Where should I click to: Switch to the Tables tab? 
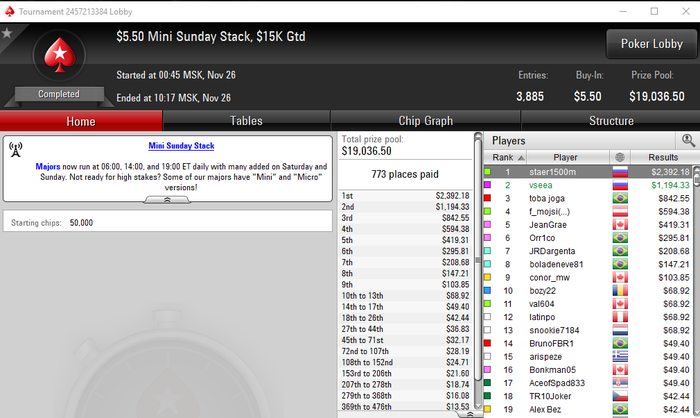tap(246, 121)
